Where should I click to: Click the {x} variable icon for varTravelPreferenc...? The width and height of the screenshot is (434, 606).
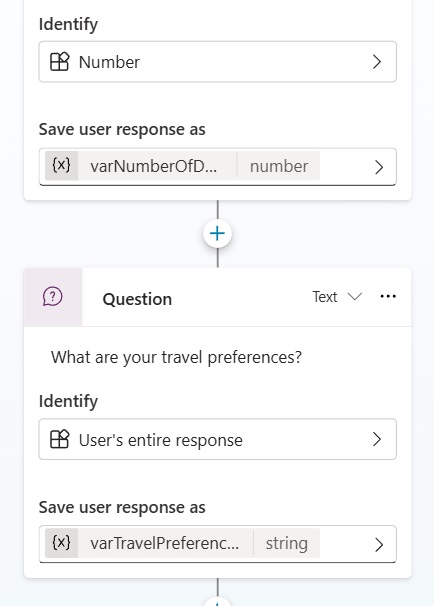pyautogui.click(x=61, y=543)
